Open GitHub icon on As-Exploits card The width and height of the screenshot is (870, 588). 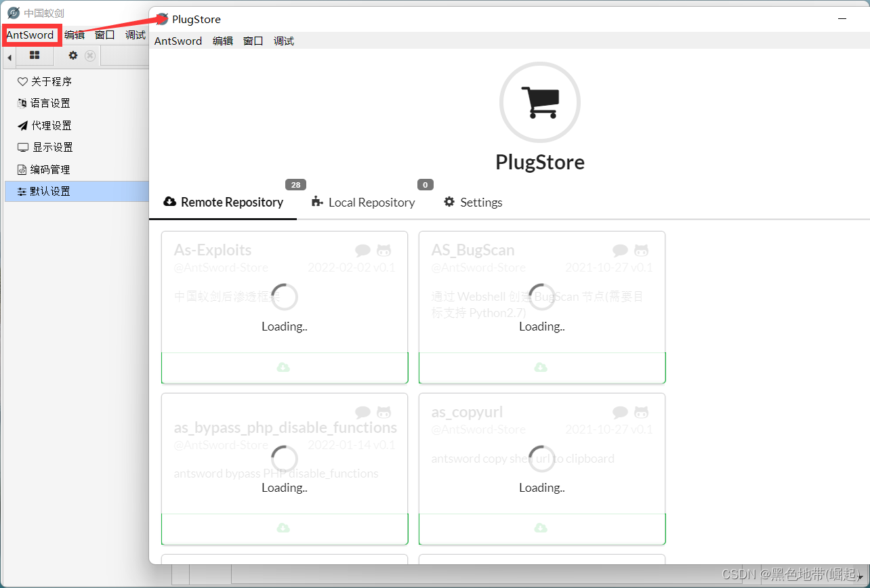pyautogui.click(x=384, y=251)
